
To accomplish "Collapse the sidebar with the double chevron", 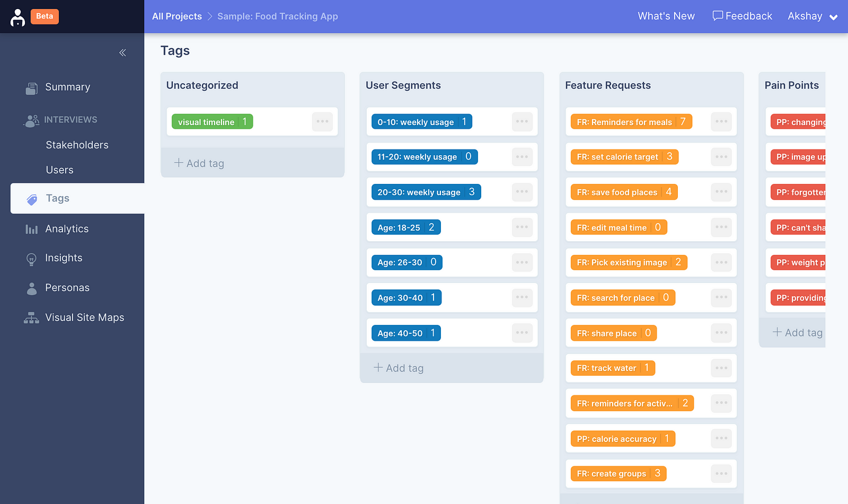I will [122, 52].
